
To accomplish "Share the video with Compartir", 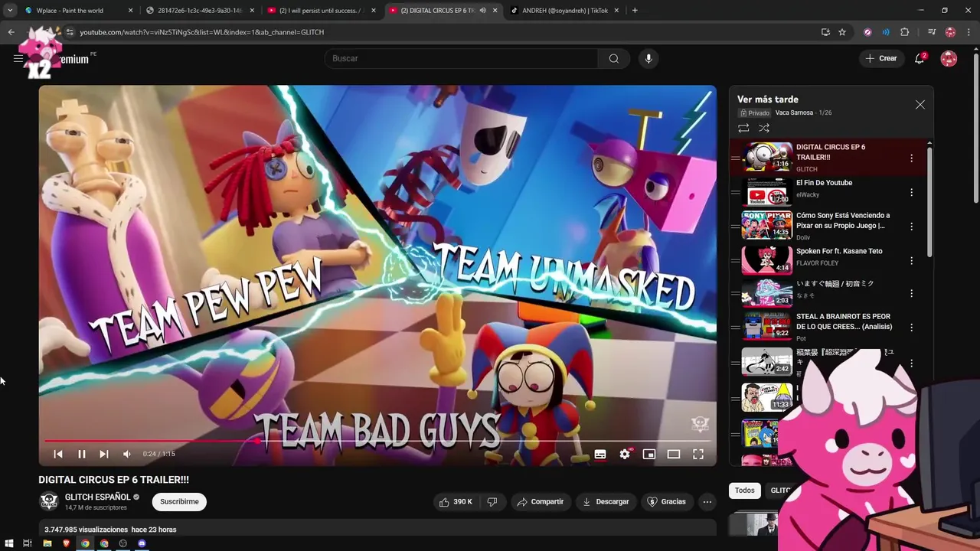I will coord(541,502).
